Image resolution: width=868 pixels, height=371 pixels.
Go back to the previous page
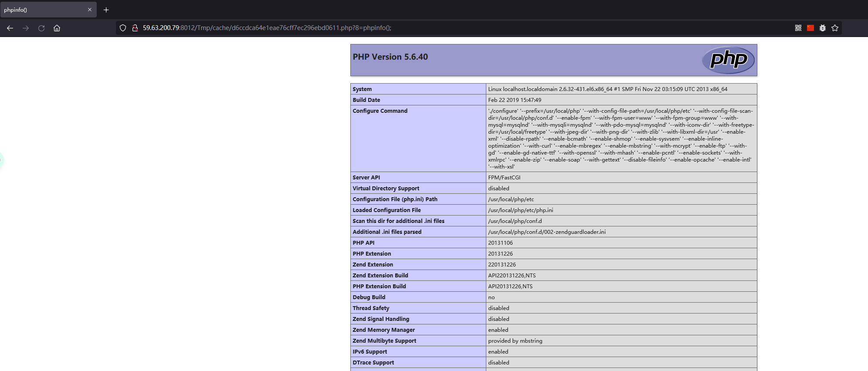click(10, 28)
